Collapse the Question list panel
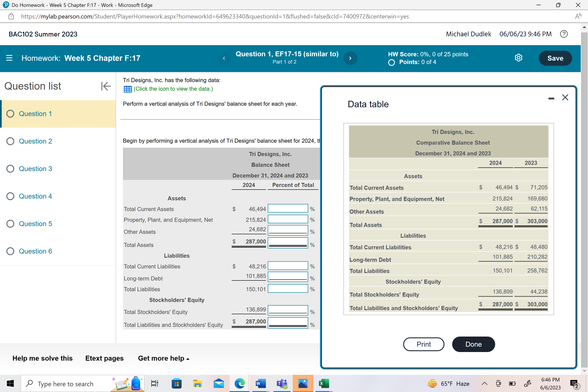Screen dimensions: 588x392 tap(106, 86)
